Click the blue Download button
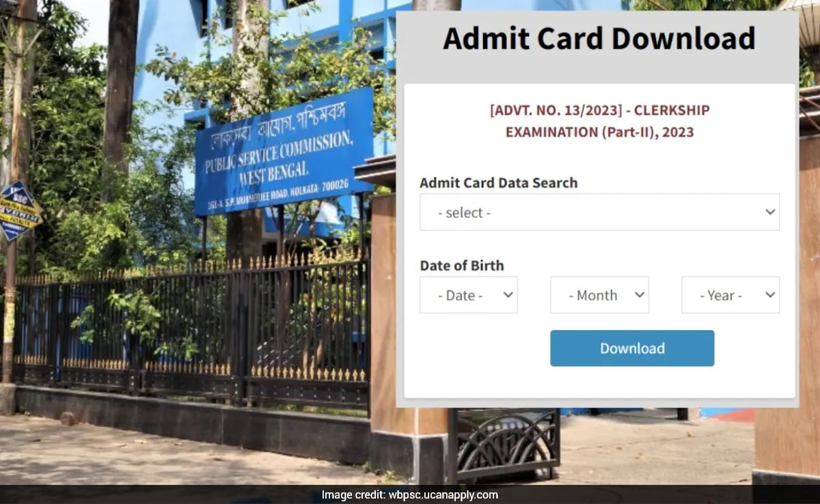The height and width of the screenshot is (504, 820). [632, 348]
